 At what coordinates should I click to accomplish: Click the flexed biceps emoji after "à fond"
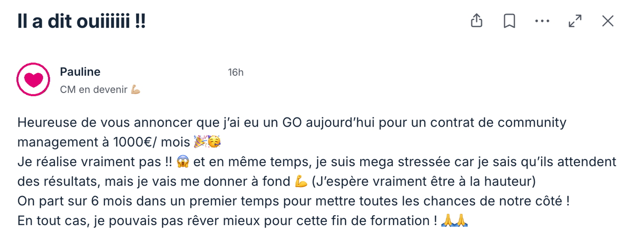point(301,182)
